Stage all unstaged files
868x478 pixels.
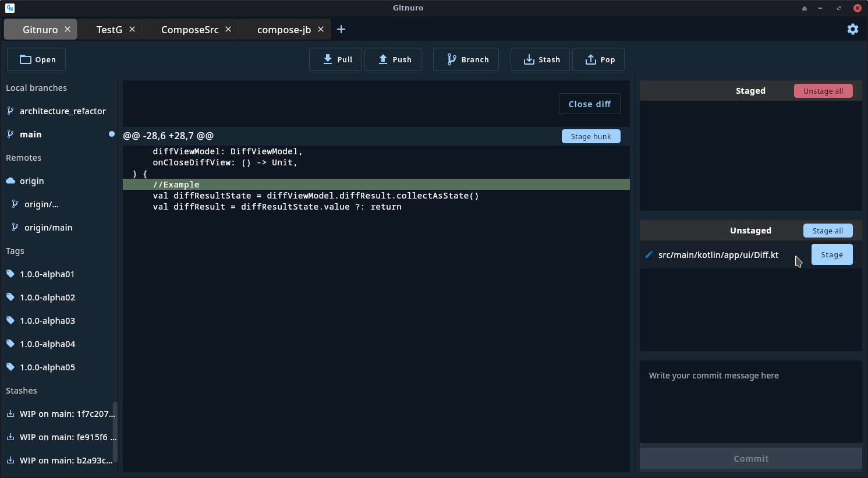(828, 231)
